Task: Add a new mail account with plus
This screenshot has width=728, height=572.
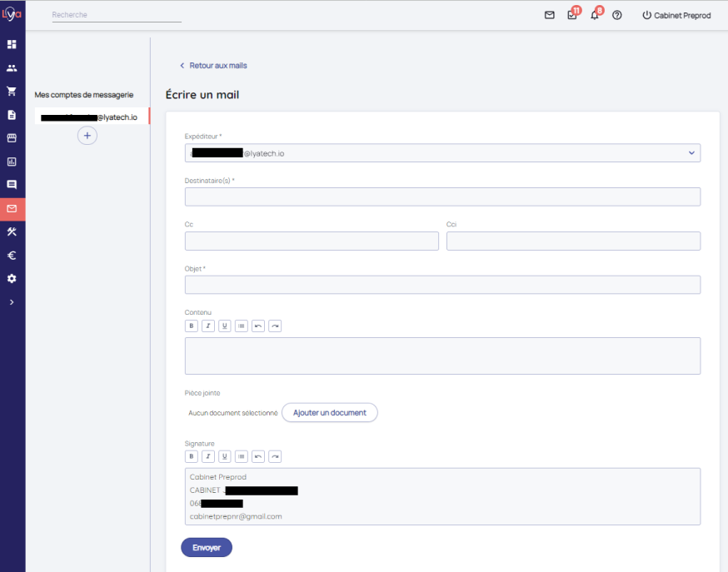Action: [87, 136]
